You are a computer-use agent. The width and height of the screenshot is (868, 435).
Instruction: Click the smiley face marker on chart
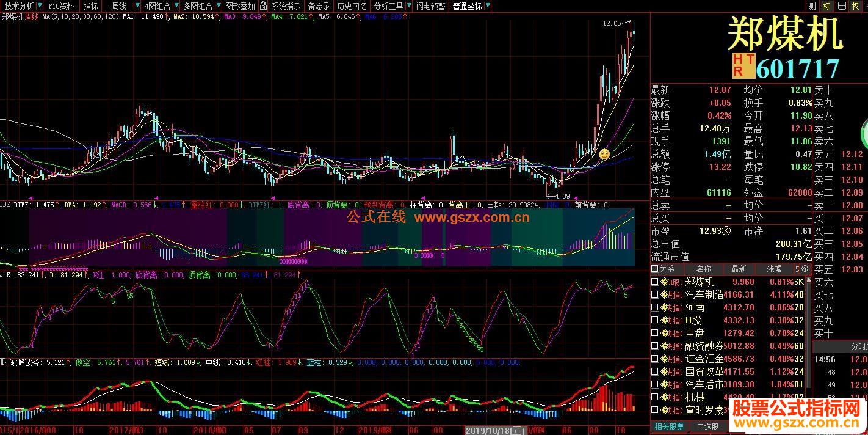(604, 155)
